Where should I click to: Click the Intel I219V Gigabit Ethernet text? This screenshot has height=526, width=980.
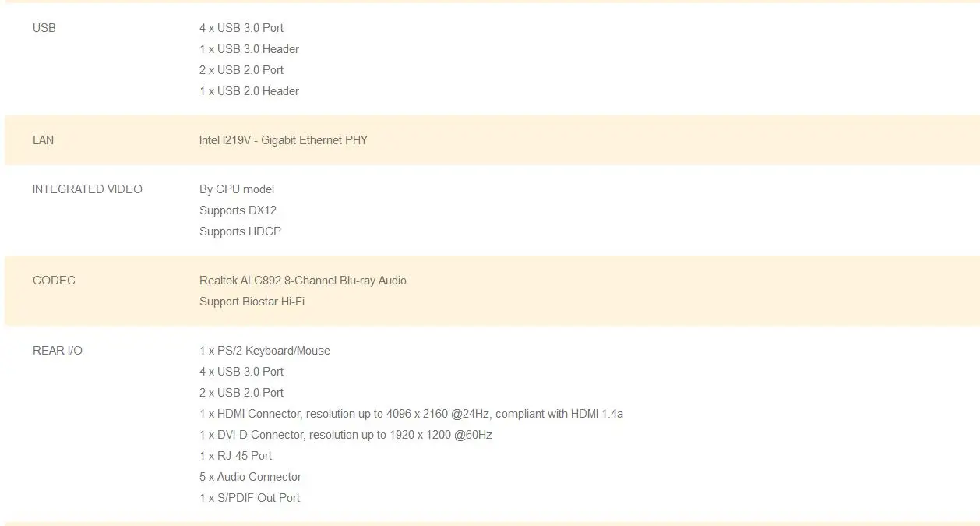[284, 140]
